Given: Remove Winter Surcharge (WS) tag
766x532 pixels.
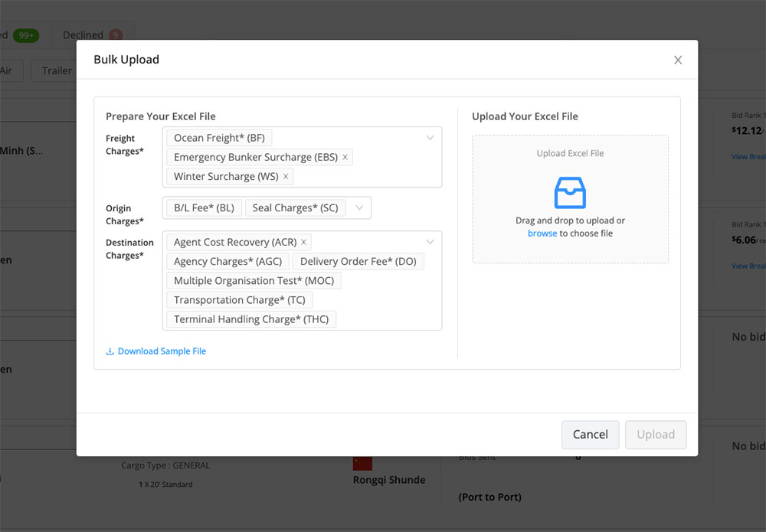Looking at the screenshot, I should click(x=286, y=176).
